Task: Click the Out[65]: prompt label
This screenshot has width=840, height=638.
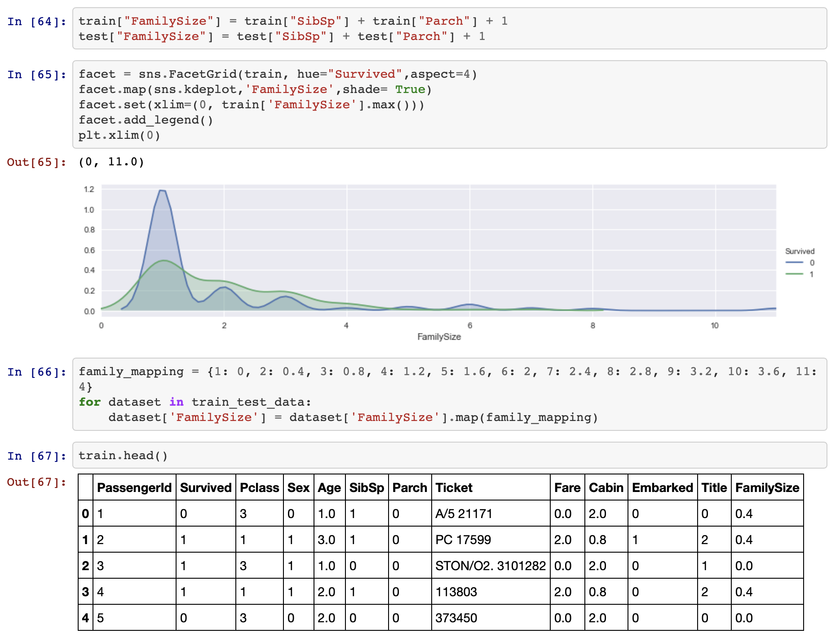Action: pyautogui.click(x=37, y=162)
